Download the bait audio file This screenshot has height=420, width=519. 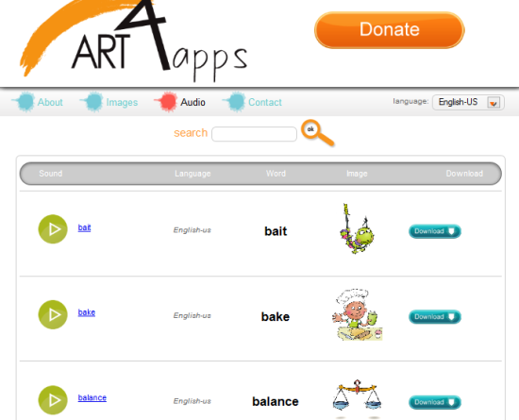tap(435, 231)
